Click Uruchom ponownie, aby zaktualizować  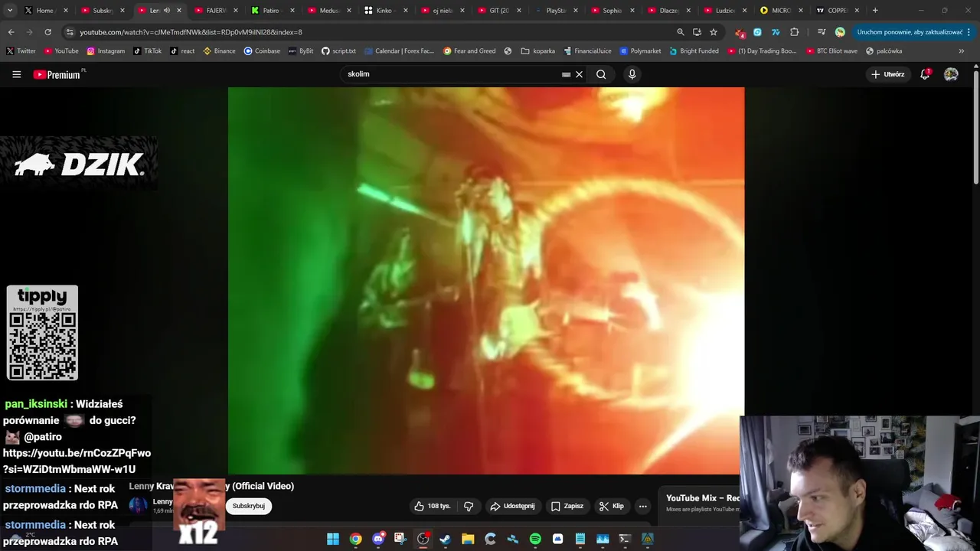click(910, 32)
